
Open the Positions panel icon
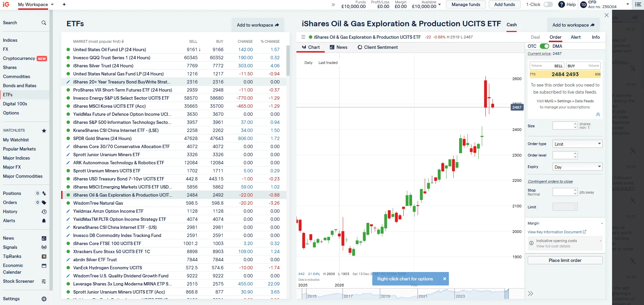click(x=44, y=193)
